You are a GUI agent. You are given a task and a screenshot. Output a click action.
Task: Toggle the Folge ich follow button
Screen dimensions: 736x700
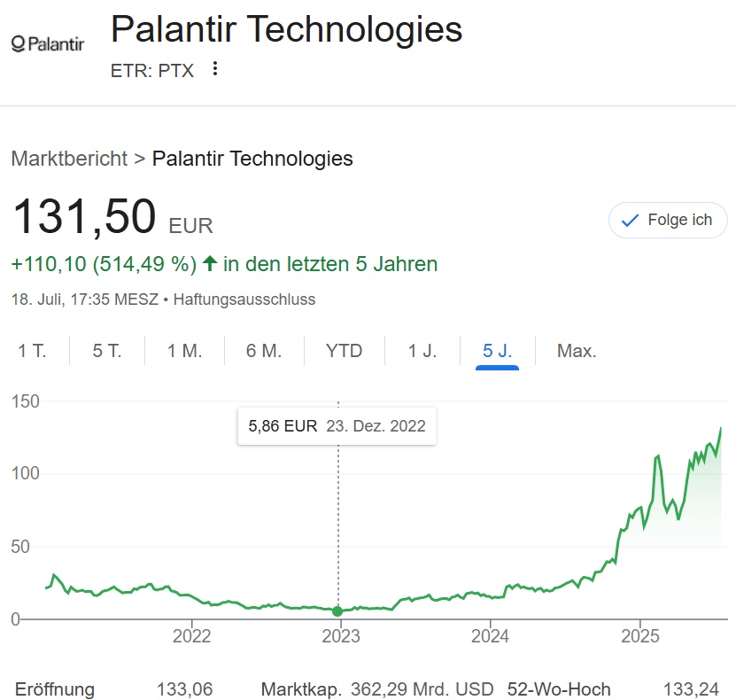668,220
